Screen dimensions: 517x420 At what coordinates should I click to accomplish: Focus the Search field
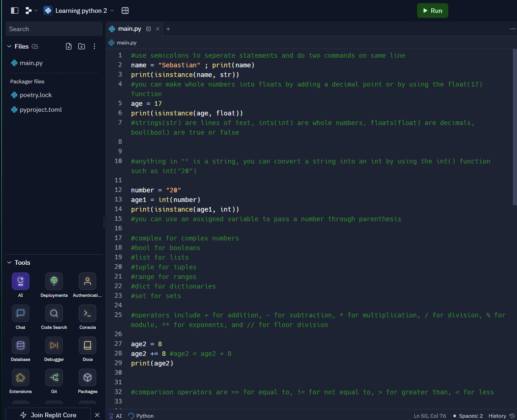pos(54,29)
